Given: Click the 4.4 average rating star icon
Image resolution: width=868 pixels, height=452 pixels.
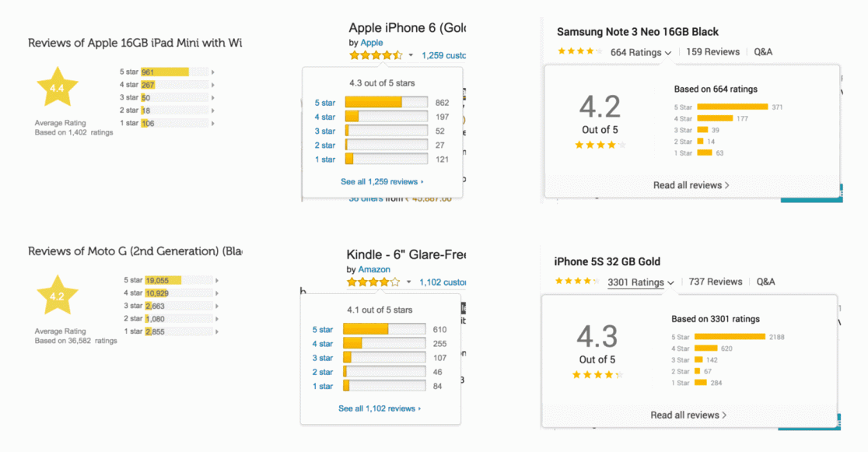Looking at the screenshot, I should pos(57,87).
